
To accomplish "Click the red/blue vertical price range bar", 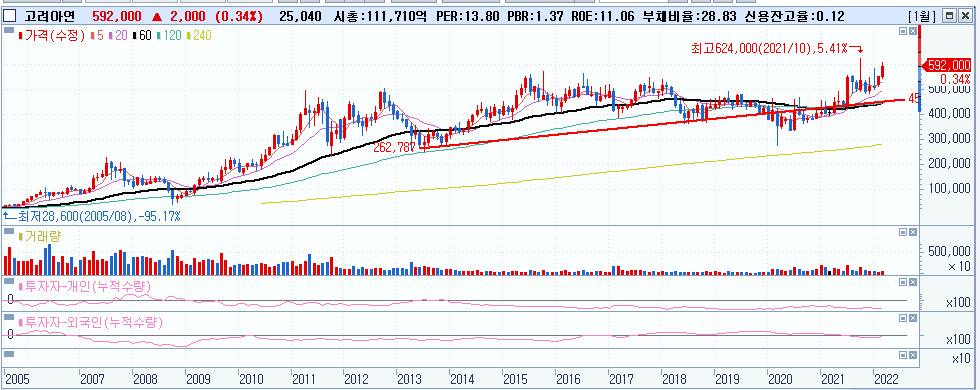I will (x=919, y=70).
